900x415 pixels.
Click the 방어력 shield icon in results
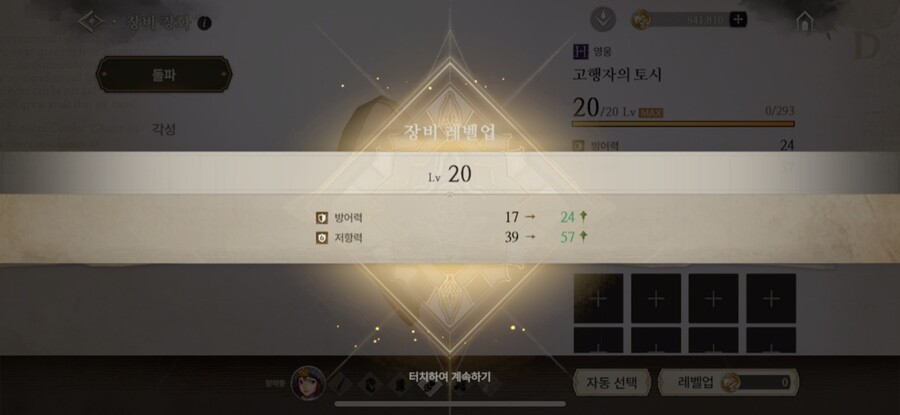tap(321, 218)
